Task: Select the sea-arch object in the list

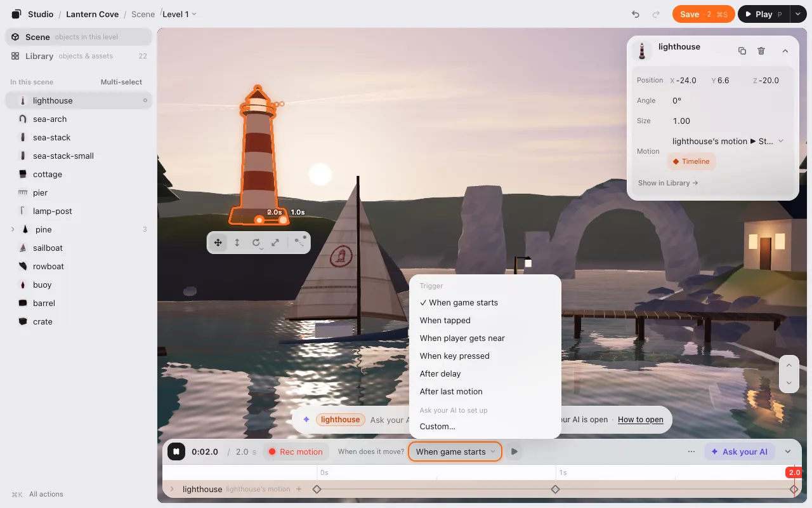Action: [x=79, y=119]
